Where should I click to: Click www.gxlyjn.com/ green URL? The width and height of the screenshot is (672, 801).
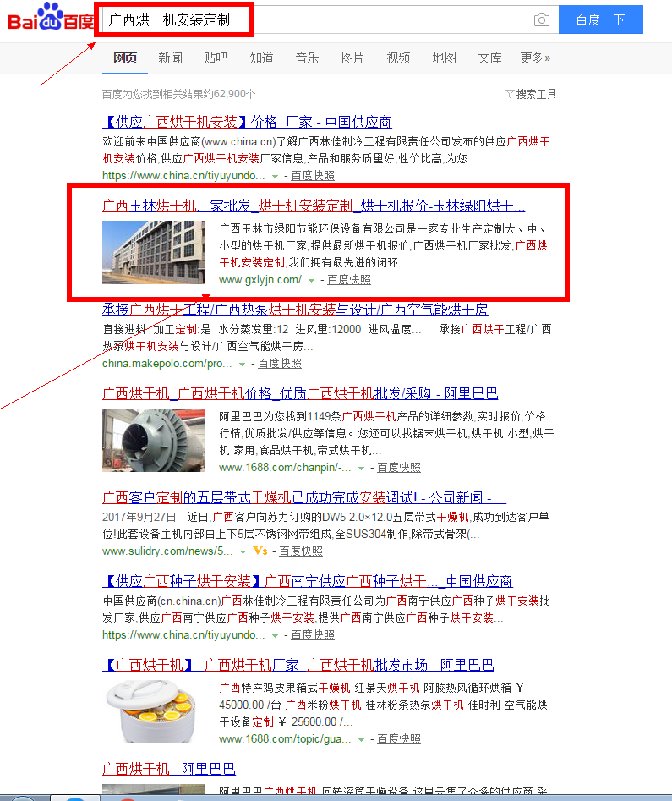coord(260,280)
